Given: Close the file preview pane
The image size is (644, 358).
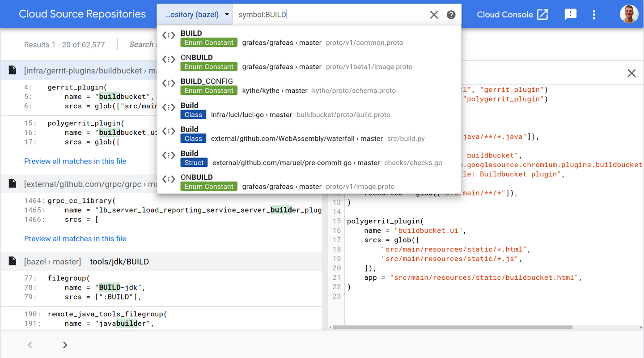Looking at the screenshot, I should [x=631, y=73].
